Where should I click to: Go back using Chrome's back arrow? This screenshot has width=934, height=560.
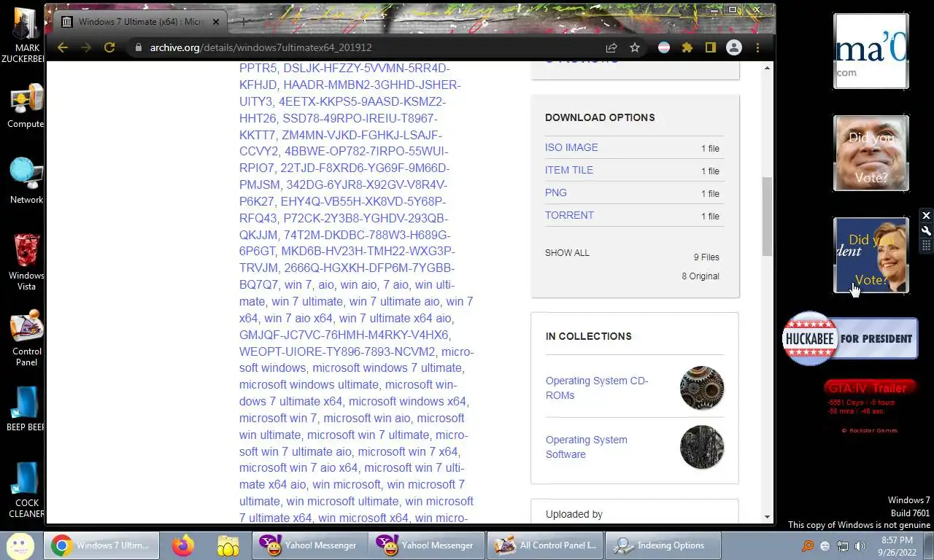point(63,47)
